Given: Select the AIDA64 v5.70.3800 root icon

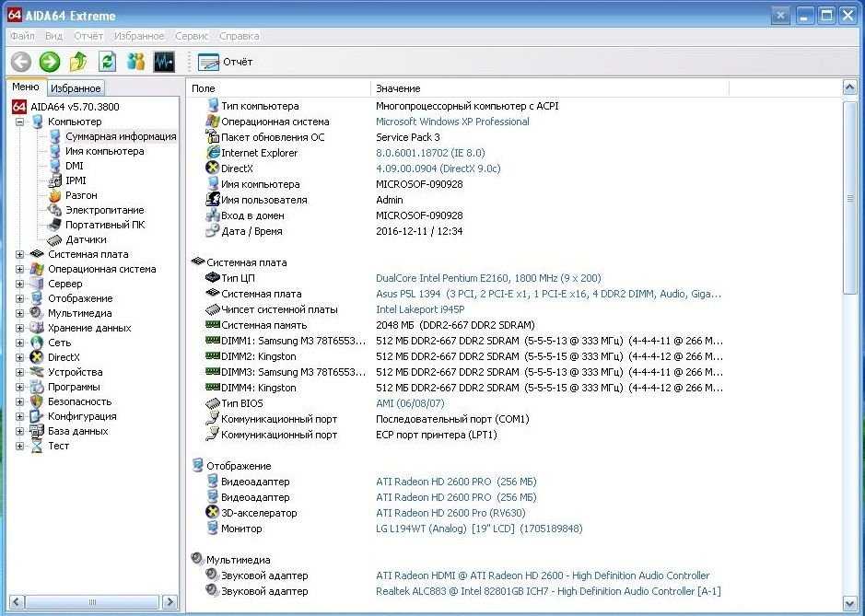Looking at the screenshot, I should (x=19, y=107).
